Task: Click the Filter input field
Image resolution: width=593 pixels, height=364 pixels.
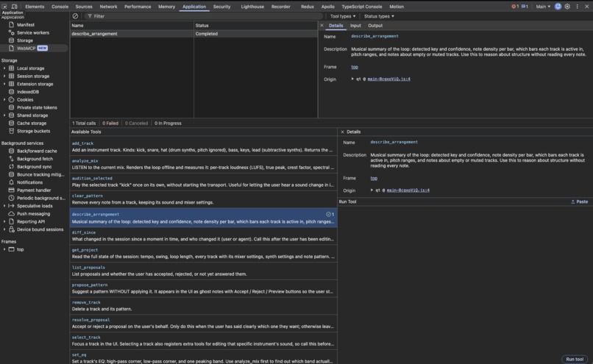Action: (205, 16)
